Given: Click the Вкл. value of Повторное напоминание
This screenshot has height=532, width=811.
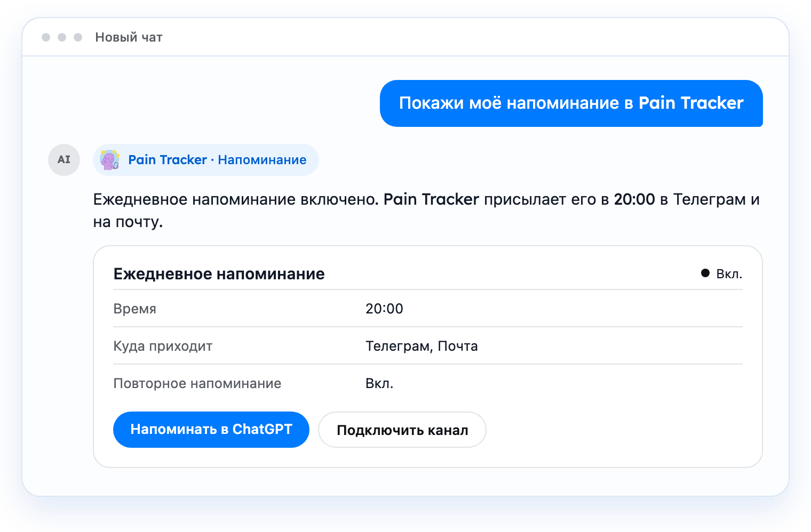Looking at the screenshot, I should click(x=379, y=383).
